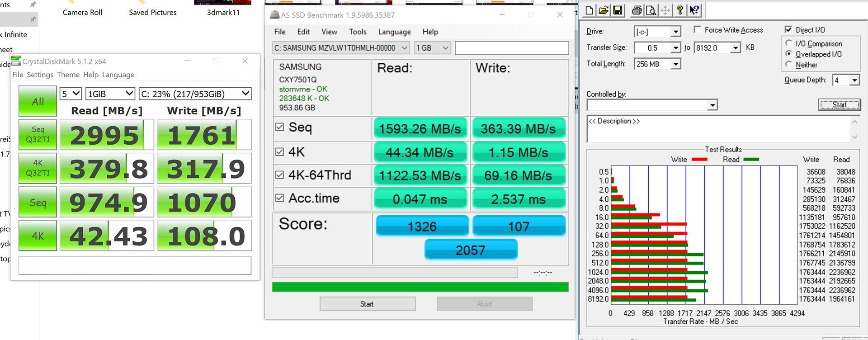Uncheck the Acc.time test checkbox
Viewport: 868px width, 340px height.
point(279,198)
